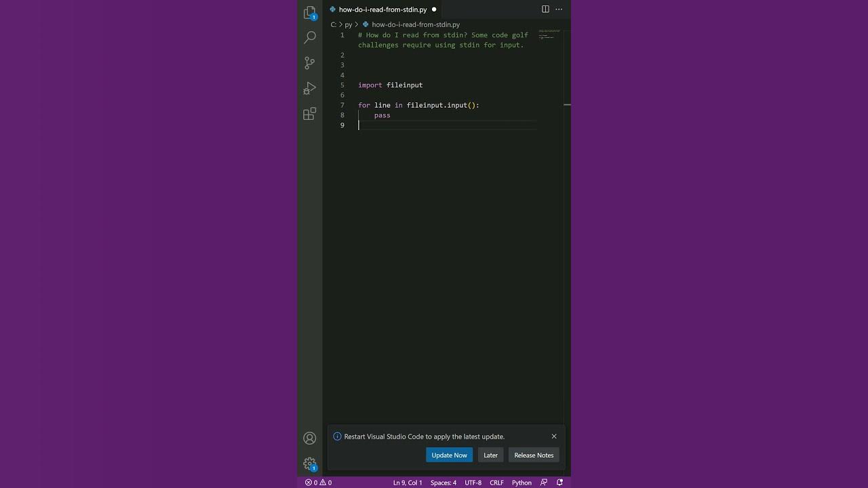The width and height of the screenshot is (868, 488).
Task: Close the update notification
Action: 554,436
